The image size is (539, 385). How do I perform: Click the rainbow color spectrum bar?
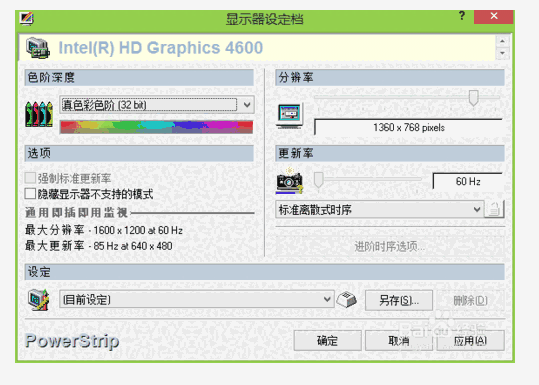click(157, 127)
